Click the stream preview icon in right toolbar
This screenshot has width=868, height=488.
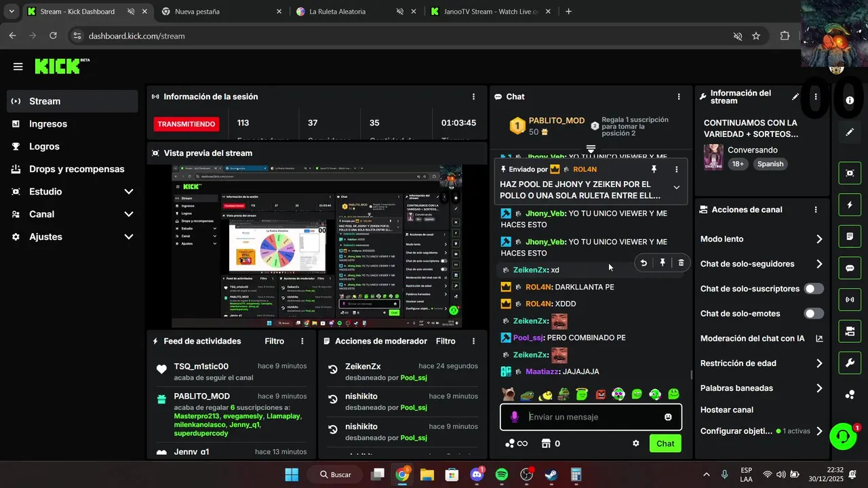pos(850,173)
